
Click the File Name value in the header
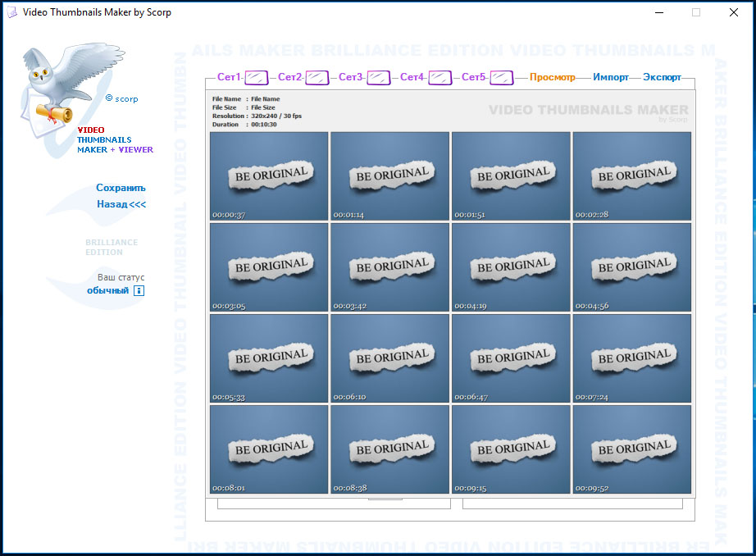coord(265,99)
